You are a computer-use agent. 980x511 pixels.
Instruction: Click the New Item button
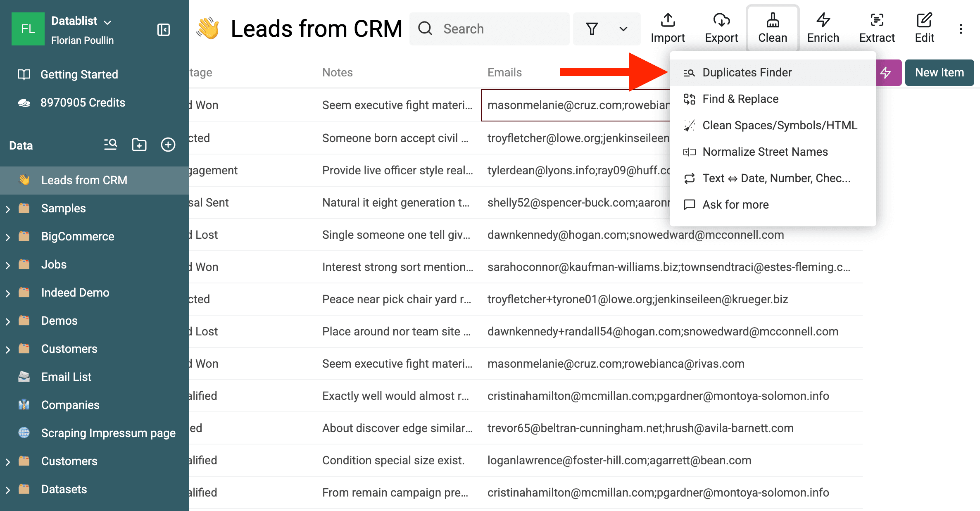(939, 73)
